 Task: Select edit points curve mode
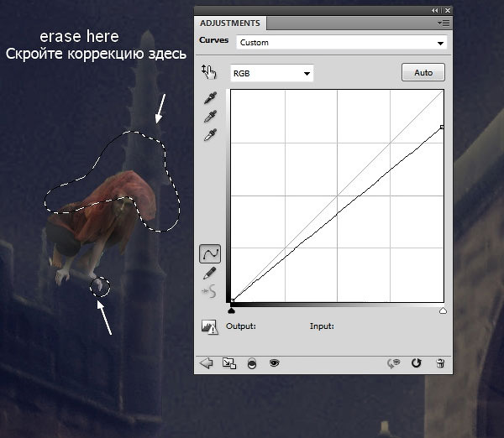[210, 253]
